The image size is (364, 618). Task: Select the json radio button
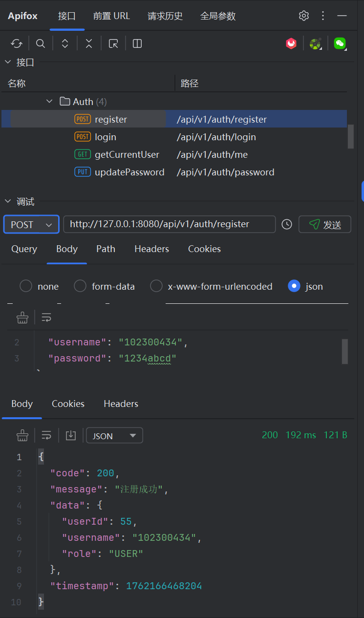(294, 286)
